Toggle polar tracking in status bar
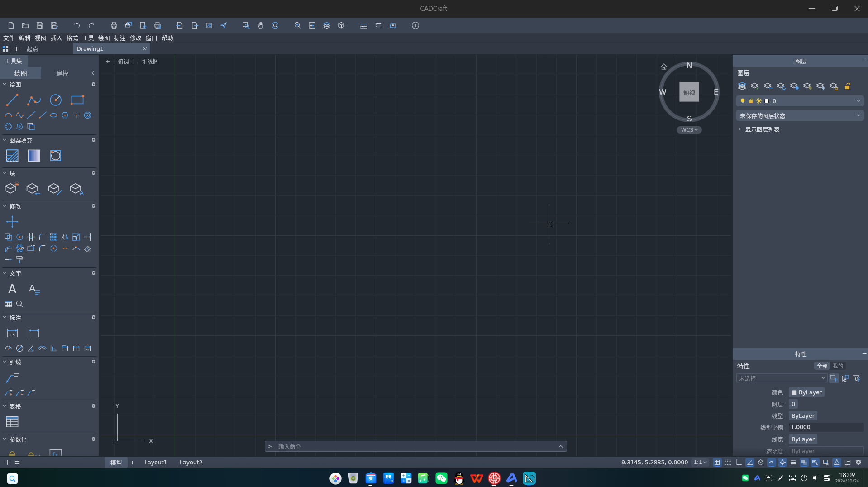Screen dimensions: 868x487 750,463
